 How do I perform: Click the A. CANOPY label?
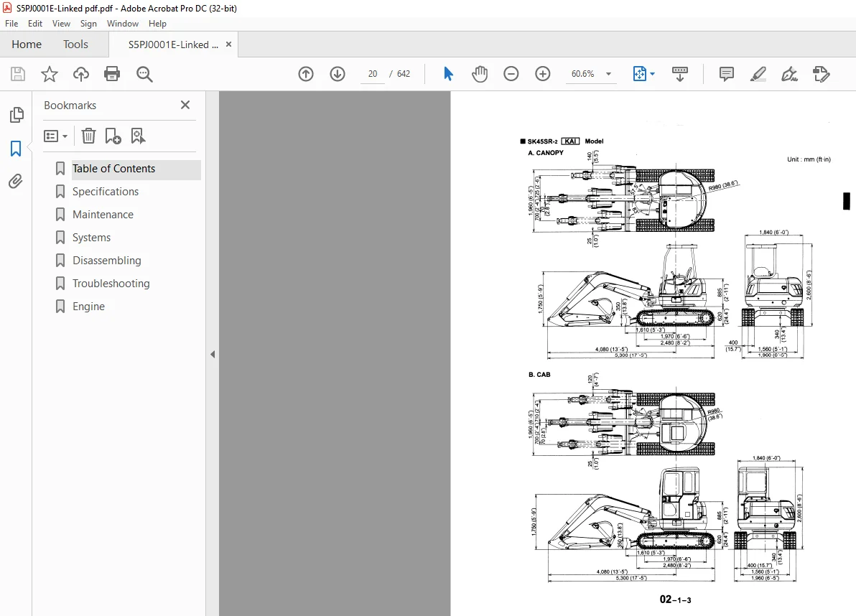[x=545, y=153]
